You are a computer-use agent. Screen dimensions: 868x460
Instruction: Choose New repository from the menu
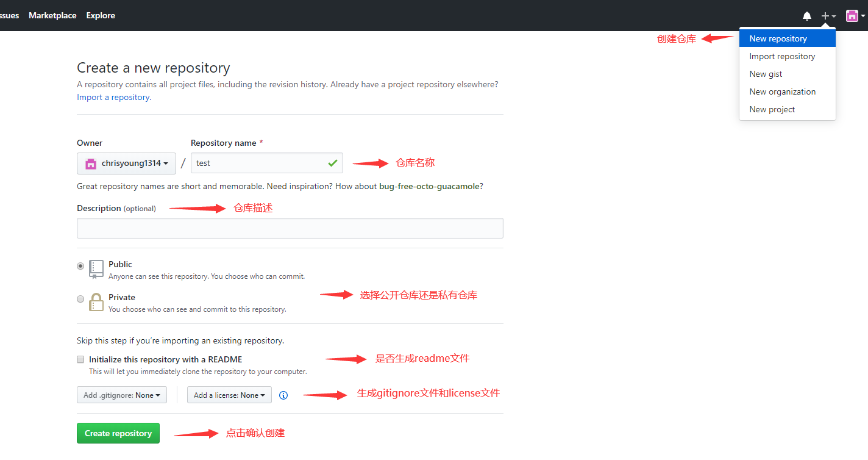788,38
